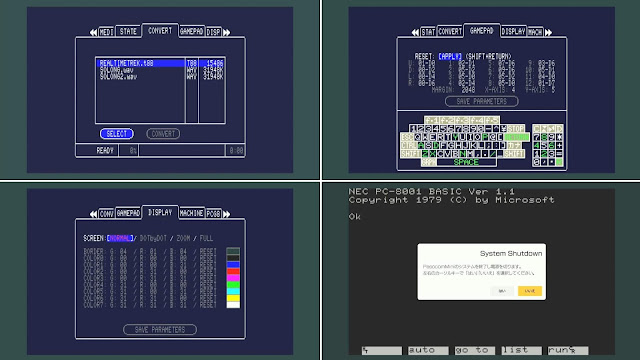640x360 pixels.
Task: Click the green 8 key on the numeric keypad
Action: tap(544, 137)
